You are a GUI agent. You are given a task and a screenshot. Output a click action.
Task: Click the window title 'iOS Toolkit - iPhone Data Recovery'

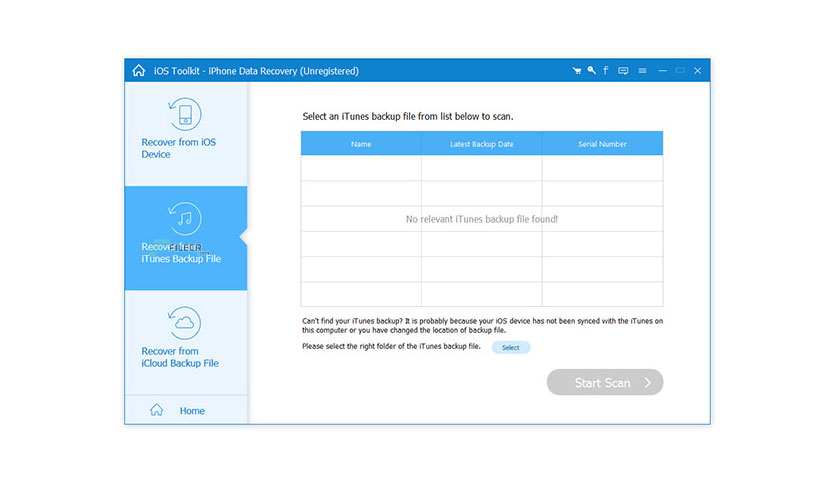coord(256,71)
